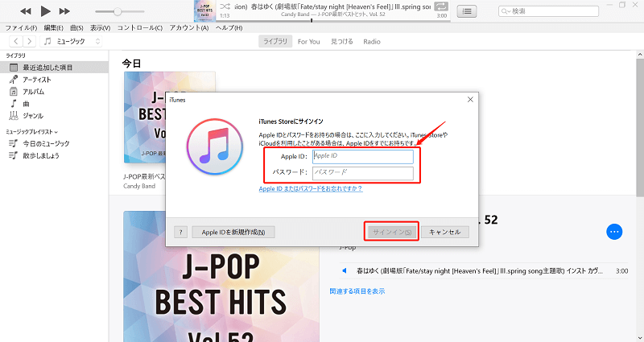The image size is (644, 342).
Task: Click the 検索 search field
Action: [x=548, y=11]
